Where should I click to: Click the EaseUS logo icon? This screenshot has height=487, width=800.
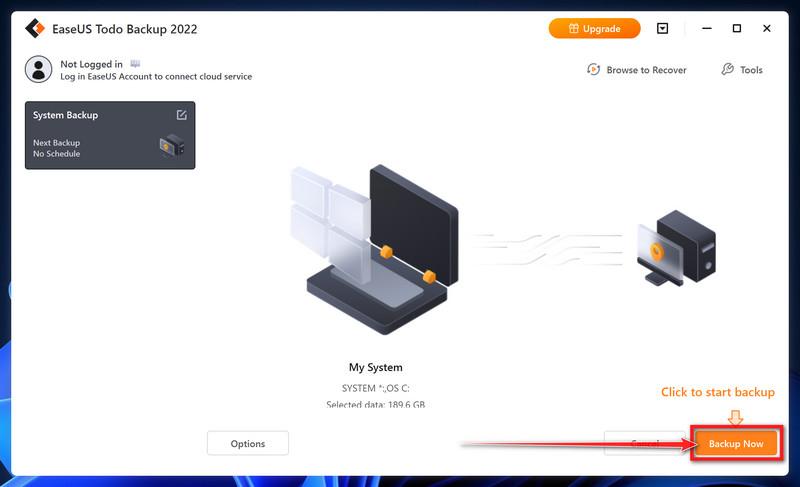[35, 29]
